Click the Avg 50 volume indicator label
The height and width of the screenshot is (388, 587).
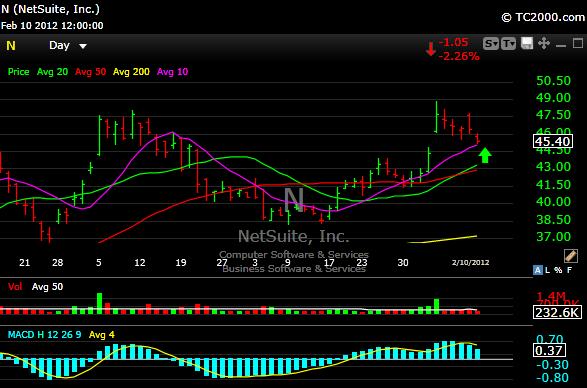click(48, 287)
